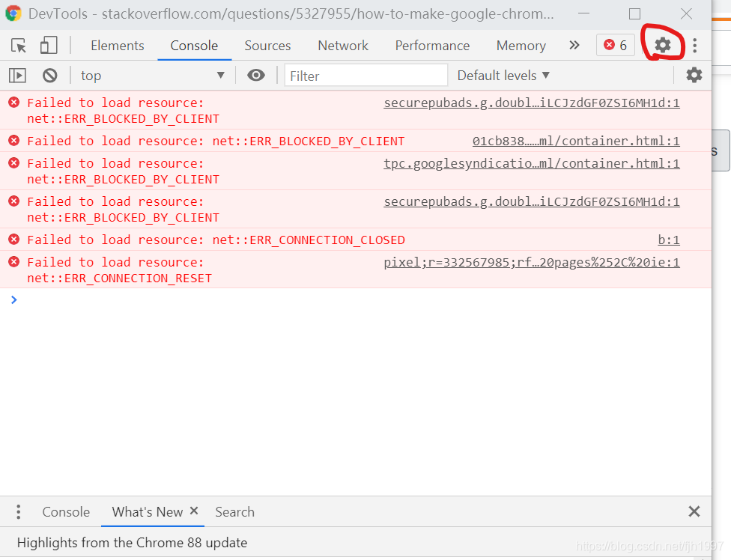Toggle the live expression eye icon
Viewport: 731px width, 560px height.
click(256, 75)
